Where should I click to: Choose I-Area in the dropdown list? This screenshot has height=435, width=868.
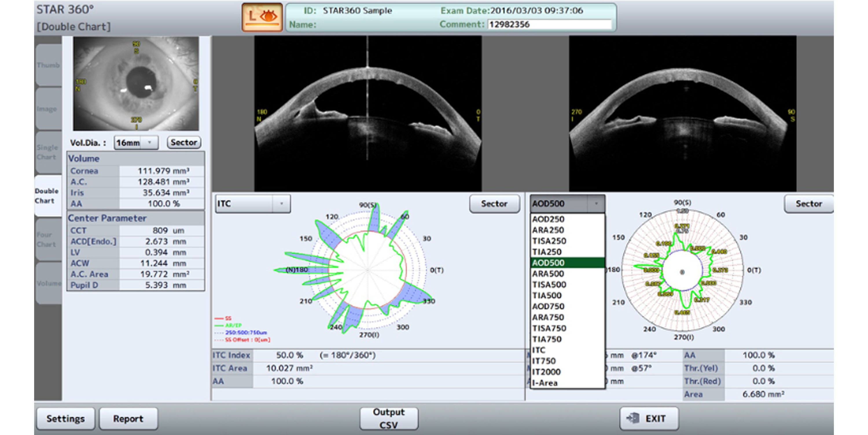pyautogui.click(x=545, y=383)
